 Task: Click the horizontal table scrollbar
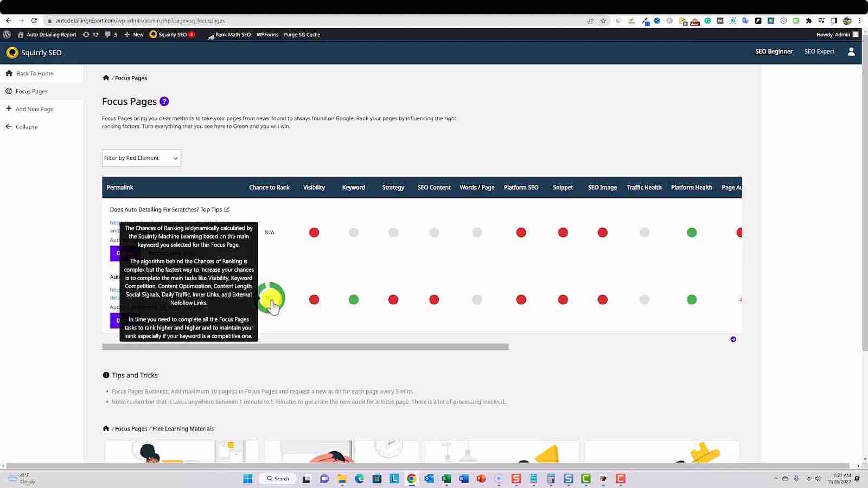[305, 347]
